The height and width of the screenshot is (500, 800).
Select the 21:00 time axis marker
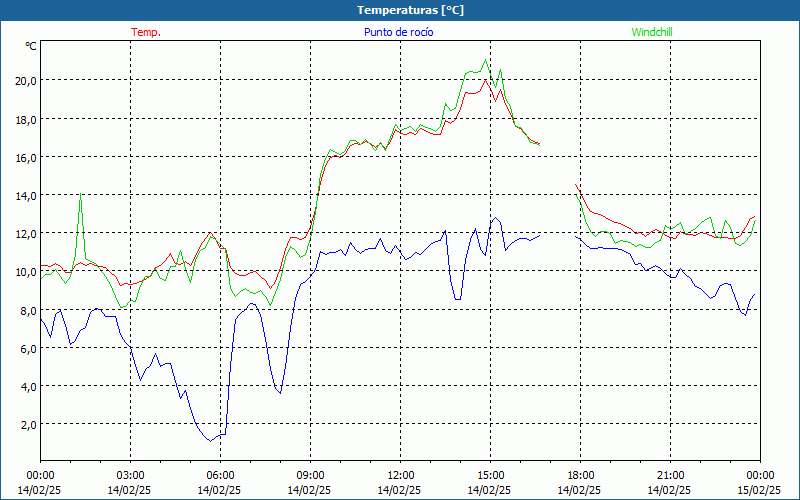(x=670, y=475)
